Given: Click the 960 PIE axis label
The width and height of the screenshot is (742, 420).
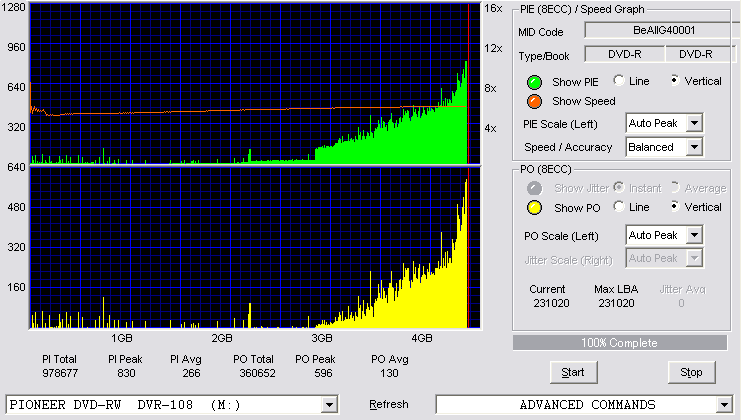Looking at the screenshot, I should tap(17, 47).
